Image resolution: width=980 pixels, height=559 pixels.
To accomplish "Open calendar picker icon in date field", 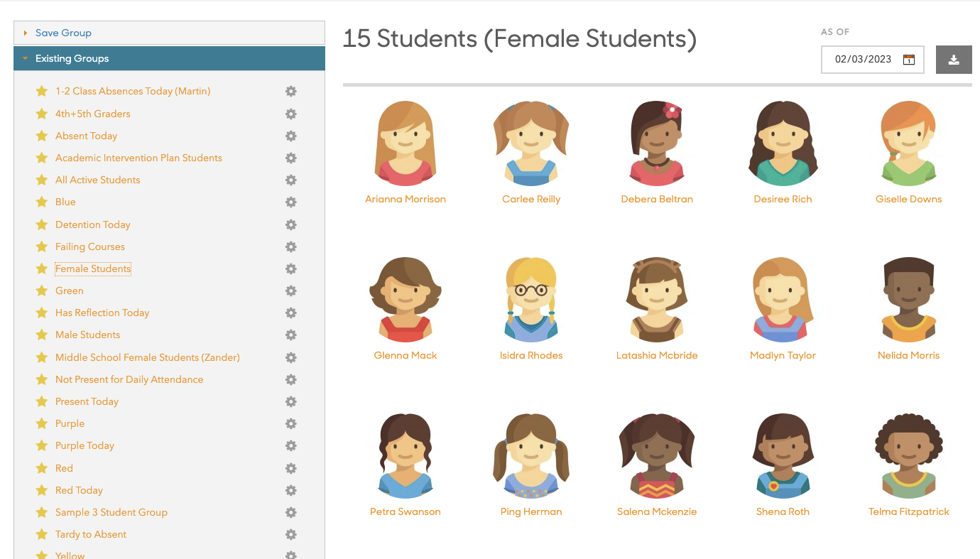I will tap(908, 60).
